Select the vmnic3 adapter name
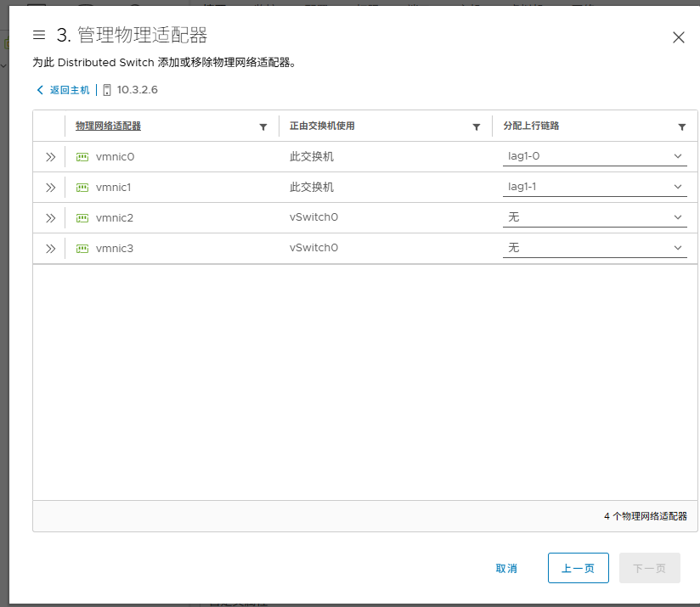Viewport: 700px width, 607px height. click(115, 249)
